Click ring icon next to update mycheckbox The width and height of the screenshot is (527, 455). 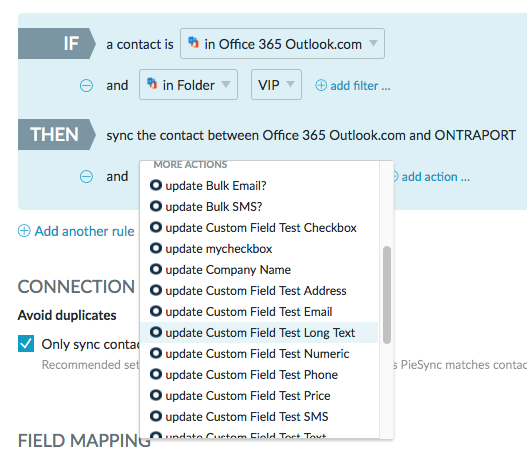click(x=156, y=248)
